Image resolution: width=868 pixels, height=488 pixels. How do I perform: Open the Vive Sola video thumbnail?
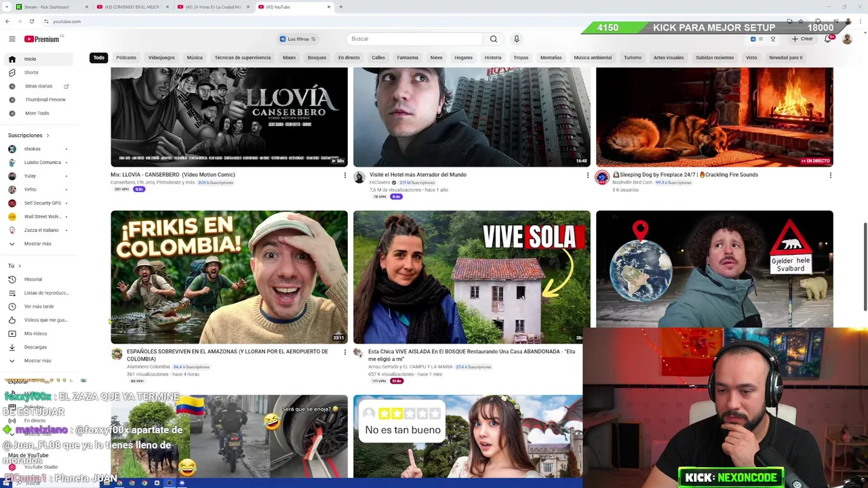[471, 277]
